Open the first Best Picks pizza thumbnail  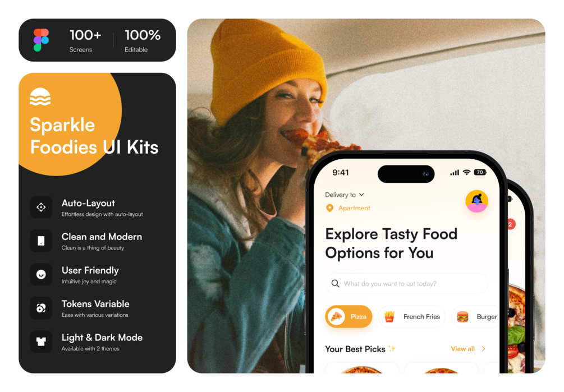[362, 368]
